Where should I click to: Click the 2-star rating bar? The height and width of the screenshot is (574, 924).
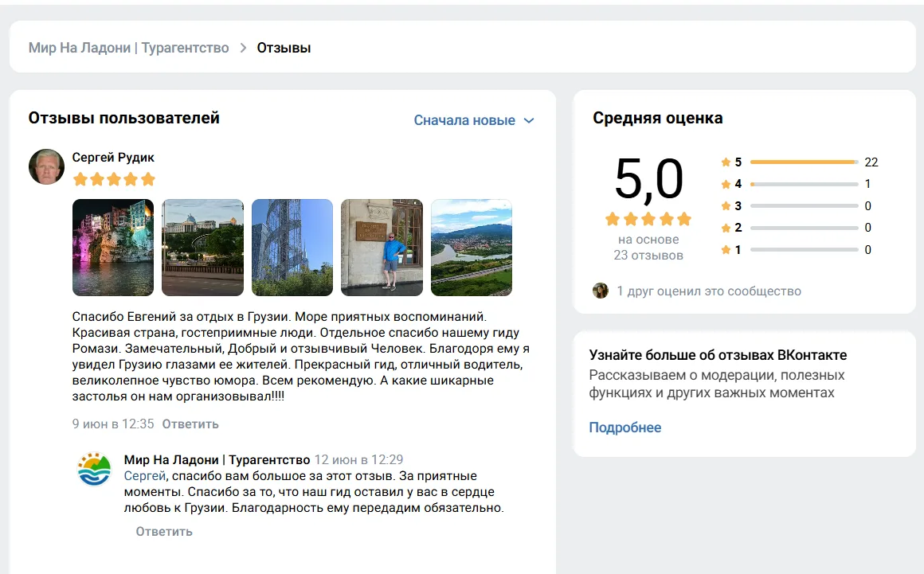(805, 228)
